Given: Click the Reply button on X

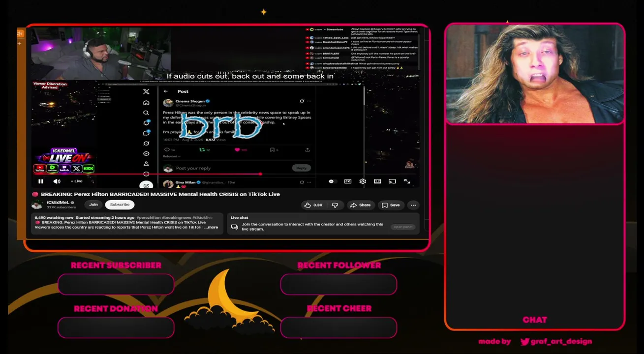Looking at the screenshot, I should pos(301,168).
